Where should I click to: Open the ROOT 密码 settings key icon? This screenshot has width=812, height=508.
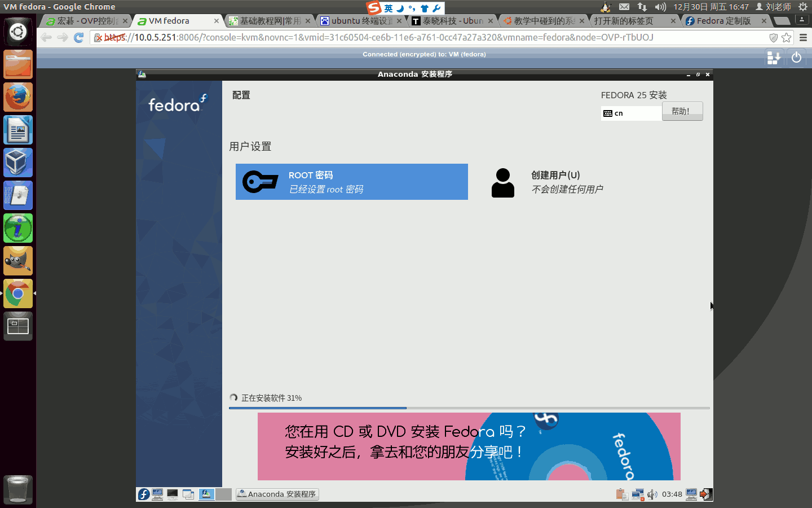pos(260,182)
